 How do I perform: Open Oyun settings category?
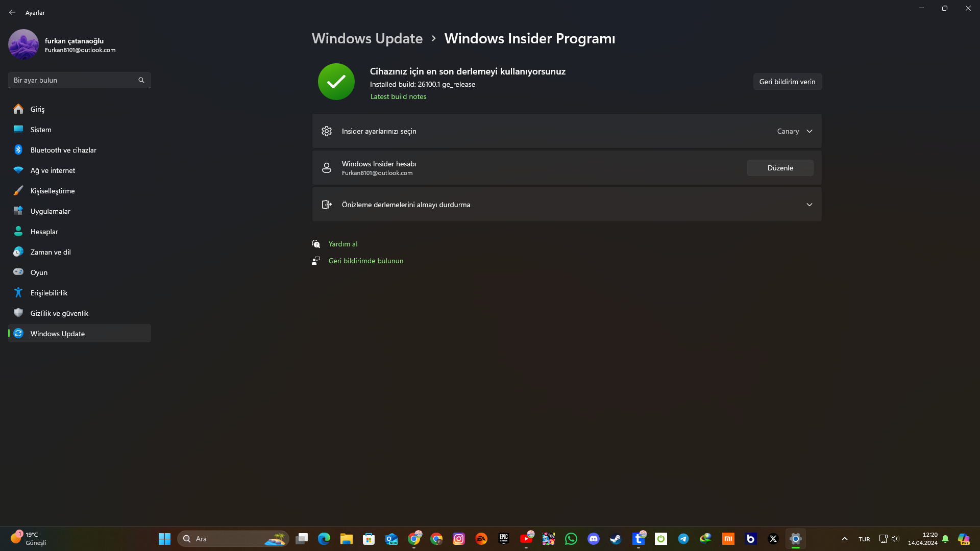tap(39, 272)
